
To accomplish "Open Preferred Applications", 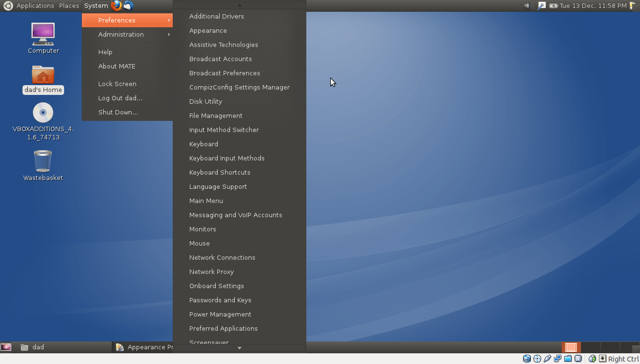I will pyautogui.click(x=239, y=328).
